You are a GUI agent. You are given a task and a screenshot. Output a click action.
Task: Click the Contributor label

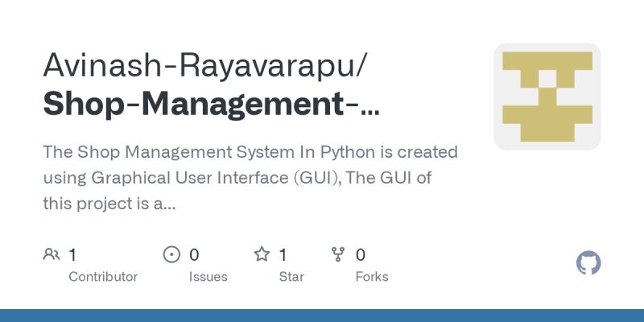coord(103,277)
